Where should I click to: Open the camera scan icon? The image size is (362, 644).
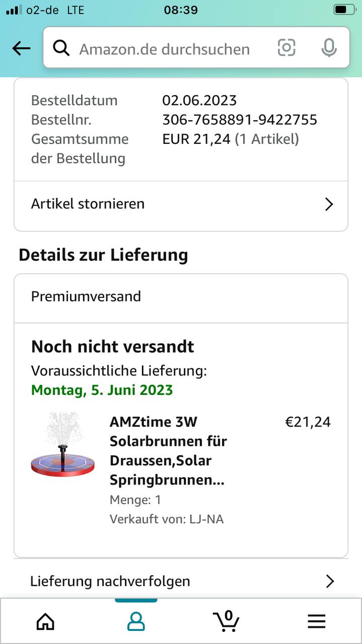(286, 48)
